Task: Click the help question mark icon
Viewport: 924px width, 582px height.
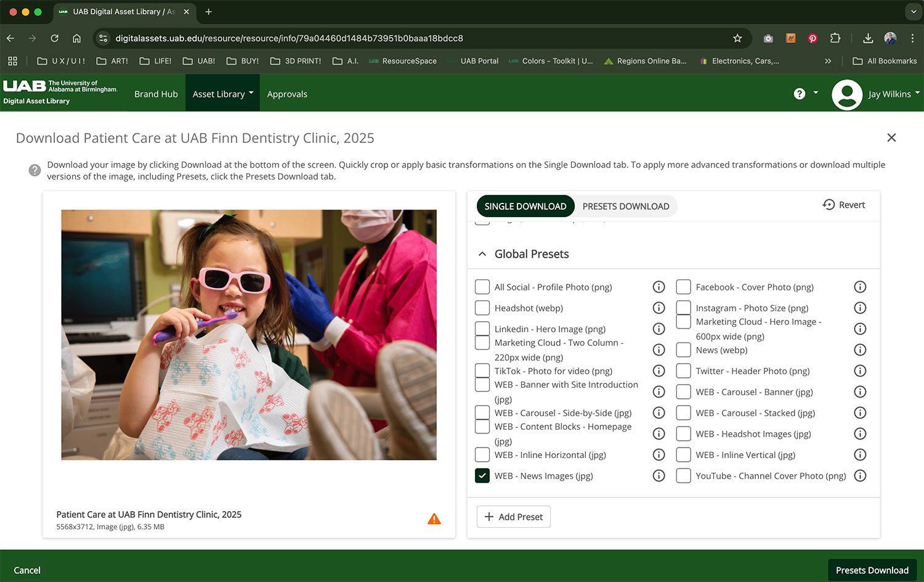Action: pos(799,94)
